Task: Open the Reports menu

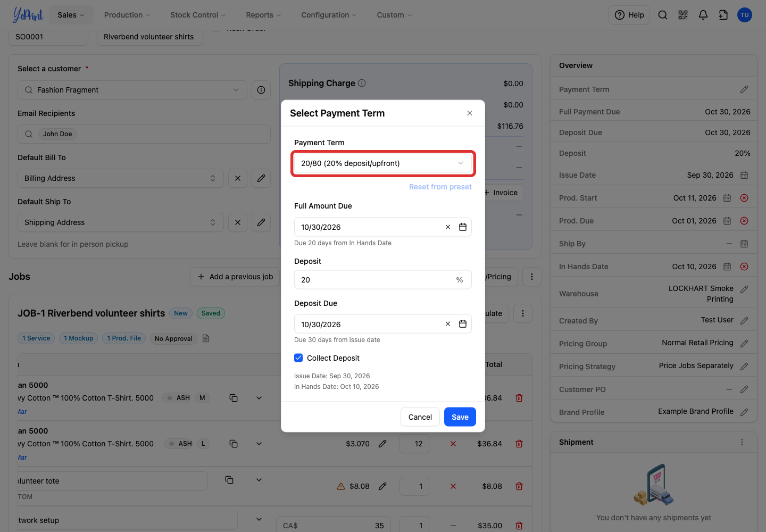Action: click(263, 15)
